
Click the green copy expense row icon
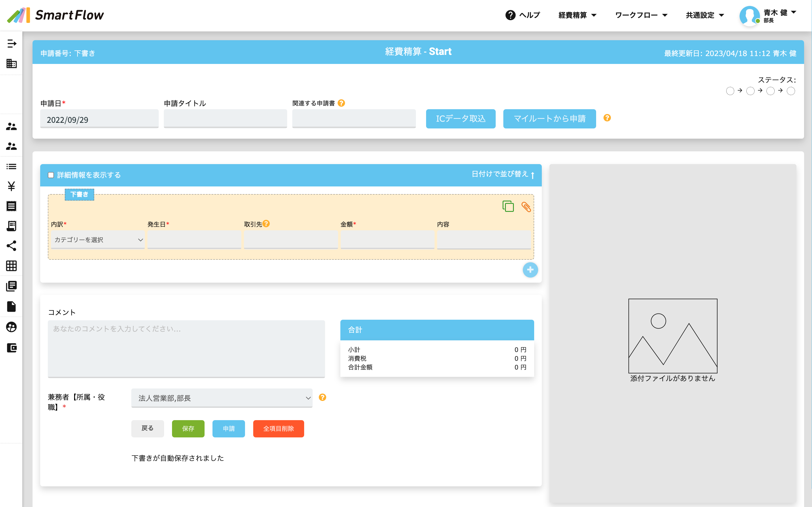pos(508,206)
